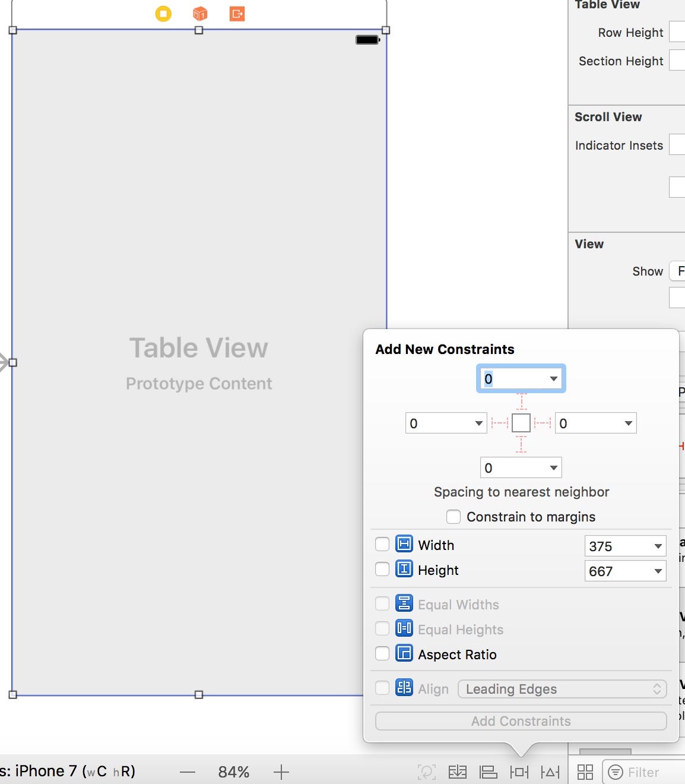The width and height of the screenshot is (685, 784).
Task: Check the Aspect Ratio checkbox
Action: coord(382,653)
